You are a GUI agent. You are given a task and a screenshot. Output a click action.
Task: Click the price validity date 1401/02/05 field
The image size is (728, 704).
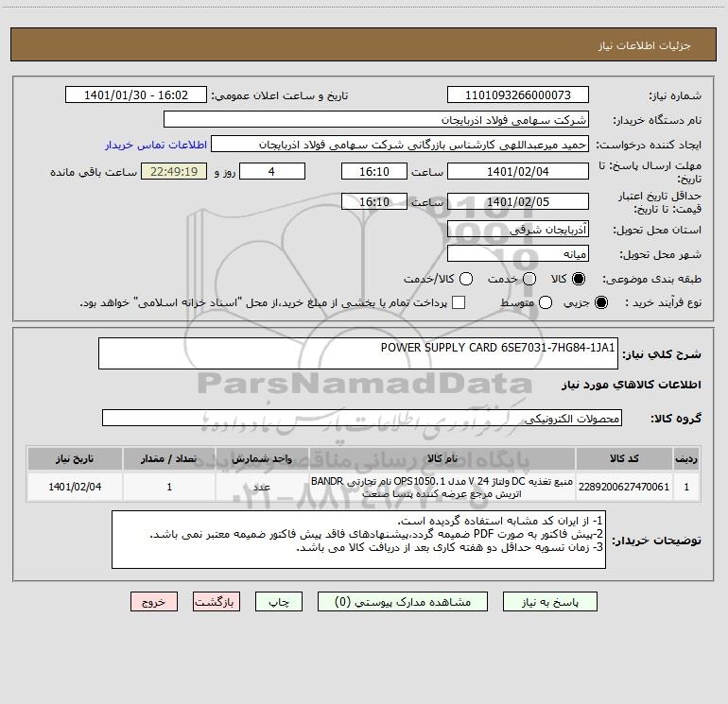click(x=518, y=201)
